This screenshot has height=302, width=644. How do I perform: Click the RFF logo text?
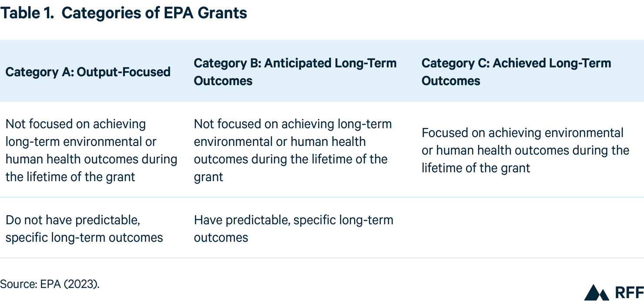[x=628, y=293]
